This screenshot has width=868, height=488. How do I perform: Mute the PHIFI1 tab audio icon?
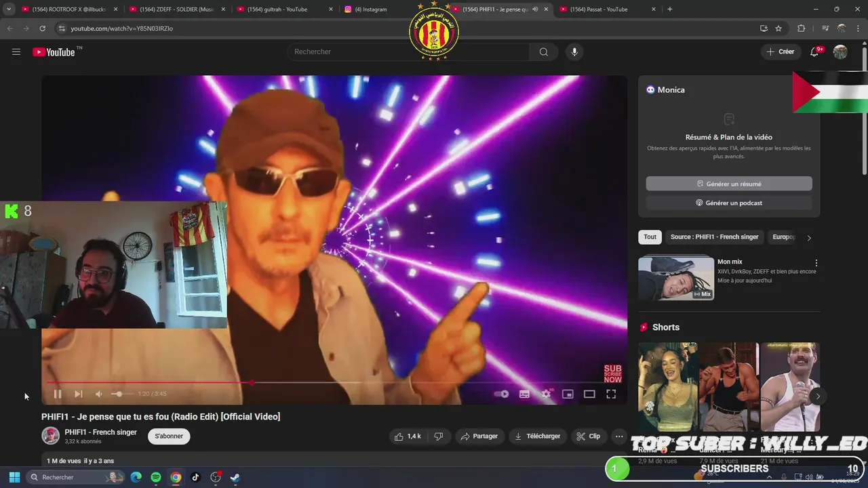[x=535, y=9]
